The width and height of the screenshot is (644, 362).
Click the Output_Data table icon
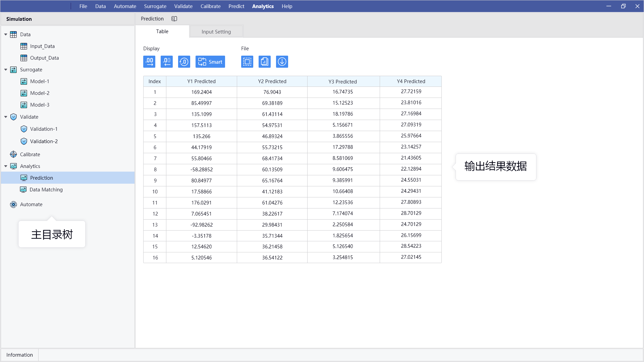tap(24, 58)
